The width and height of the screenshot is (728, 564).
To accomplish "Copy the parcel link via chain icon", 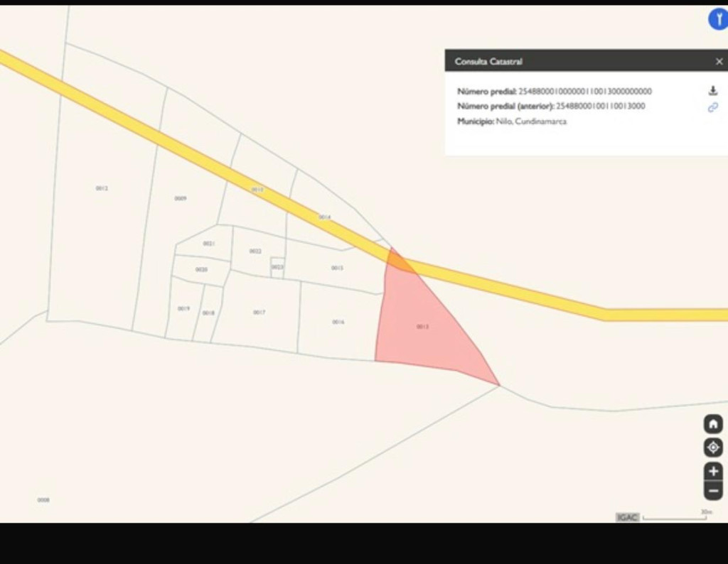I will (x=712, y=107).
